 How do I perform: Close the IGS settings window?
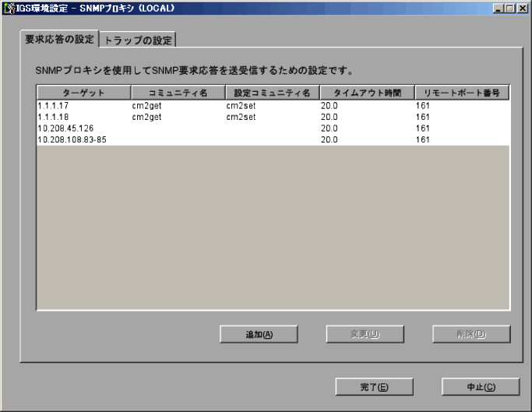pyautogui.click(x=522, y=8)
